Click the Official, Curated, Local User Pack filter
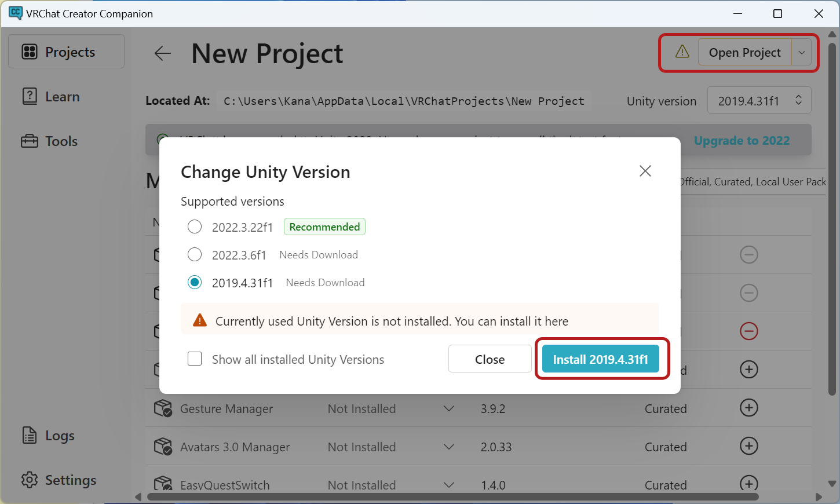 point(753,181)
